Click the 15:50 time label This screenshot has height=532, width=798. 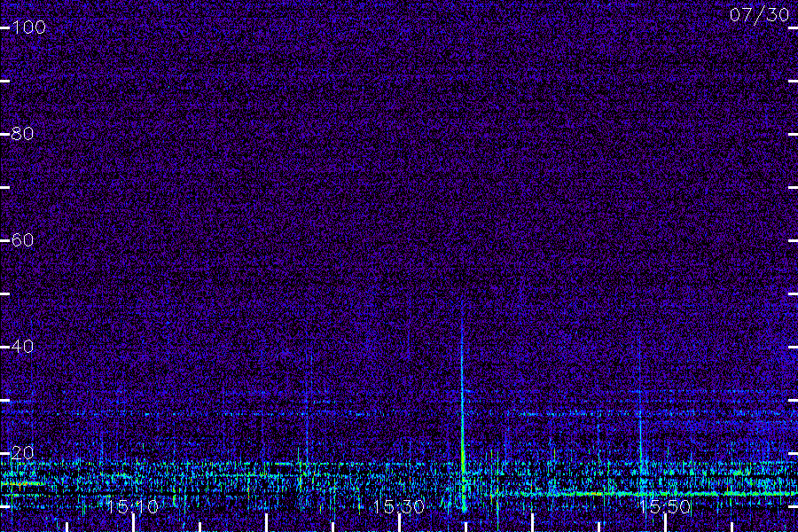point(665,506)
